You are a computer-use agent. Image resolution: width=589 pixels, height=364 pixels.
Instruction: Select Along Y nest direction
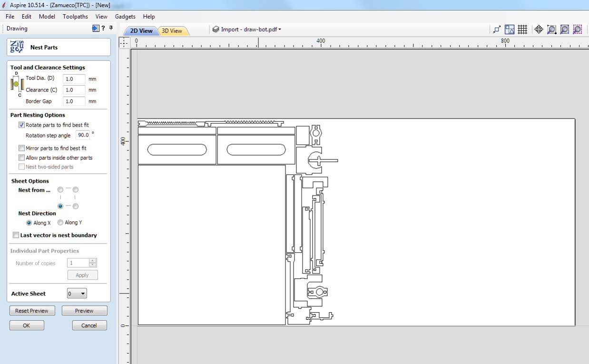[60, 223]
